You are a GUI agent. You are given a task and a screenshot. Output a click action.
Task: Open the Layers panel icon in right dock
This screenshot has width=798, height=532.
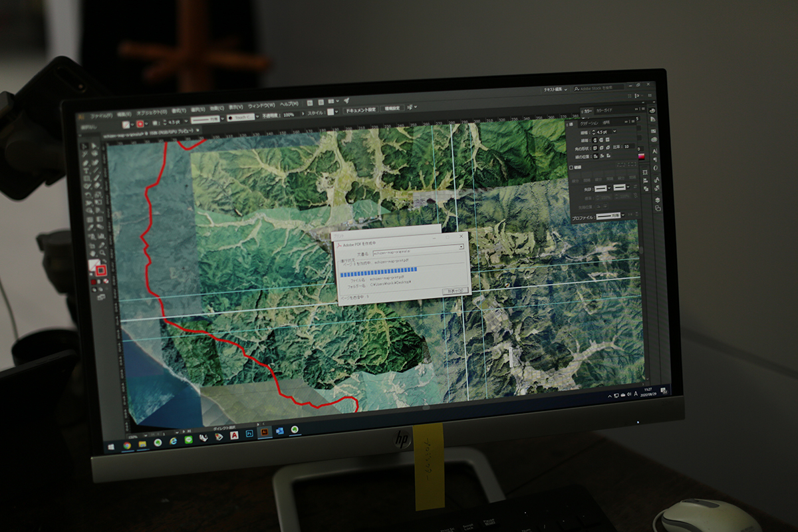coord(658,199)
